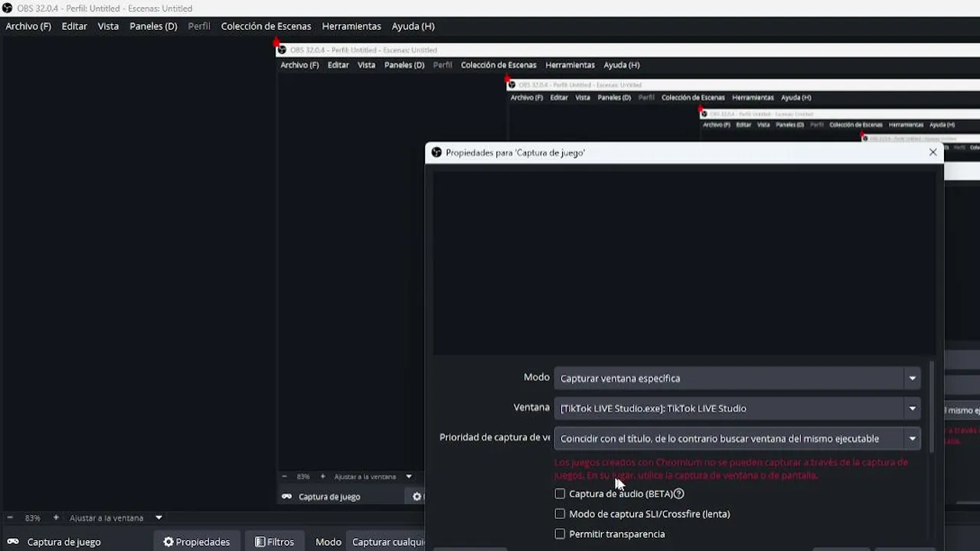Open the Filtros button for the source
Viewport: 980px width, 551px height.
(x=275, y=542)
